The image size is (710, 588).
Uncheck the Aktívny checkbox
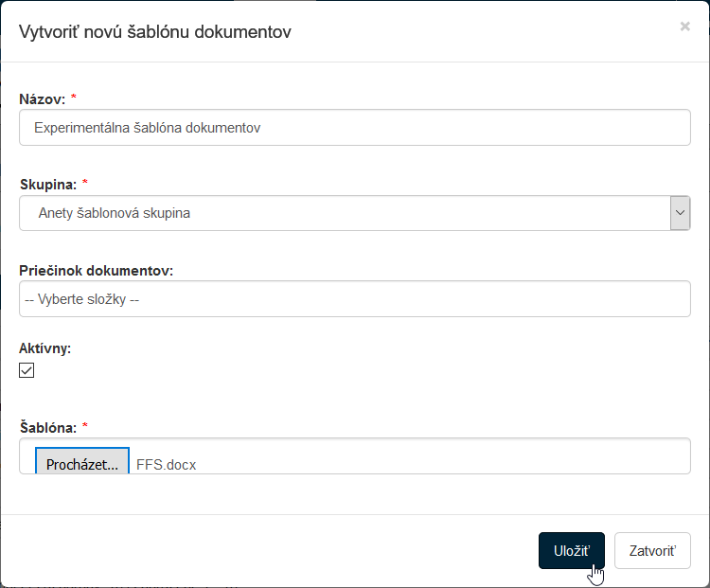coord(27,370)
